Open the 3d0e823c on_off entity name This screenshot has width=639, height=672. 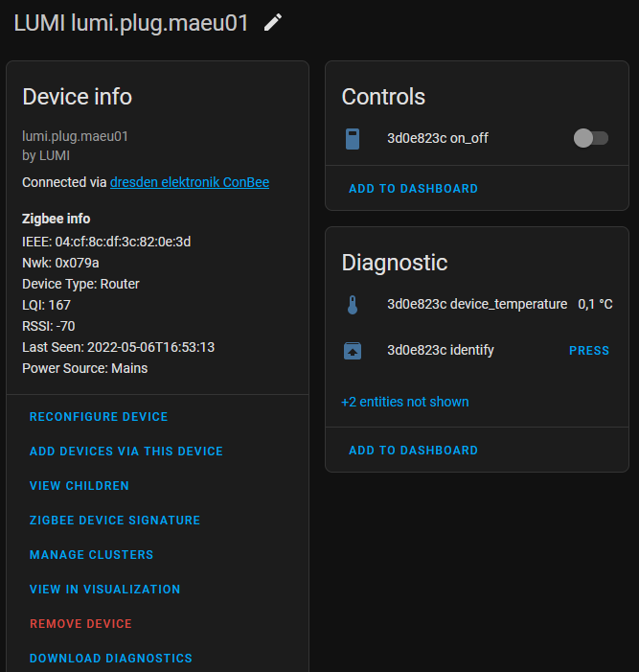[437, 138]
